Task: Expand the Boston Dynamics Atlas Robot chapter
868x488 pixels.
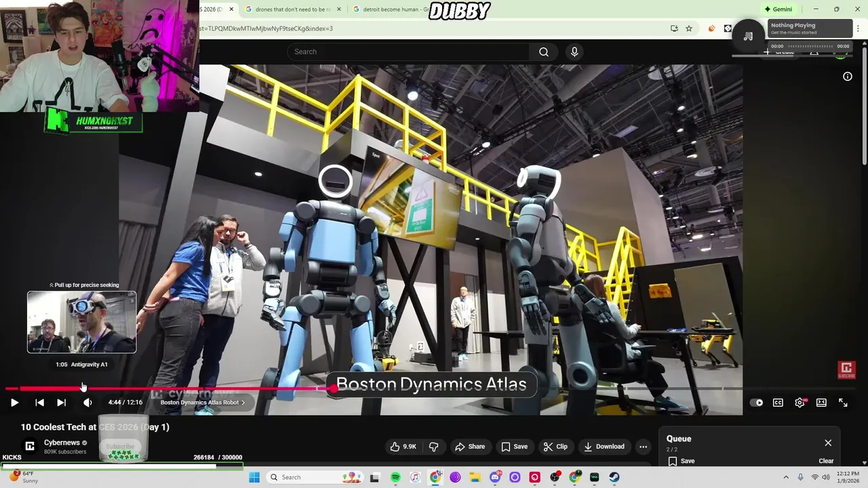Action: [203, 403]
